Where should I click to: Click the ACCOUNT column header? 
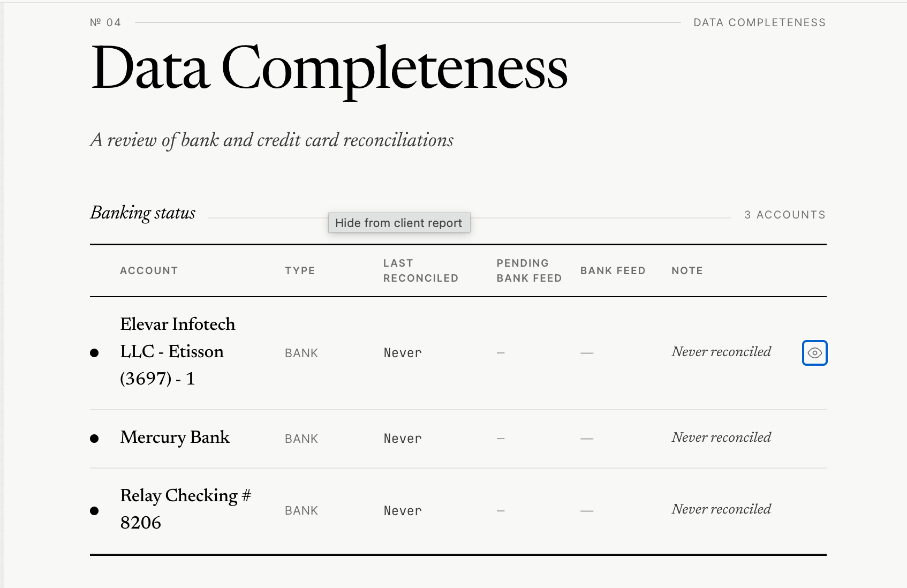(149, 270)
